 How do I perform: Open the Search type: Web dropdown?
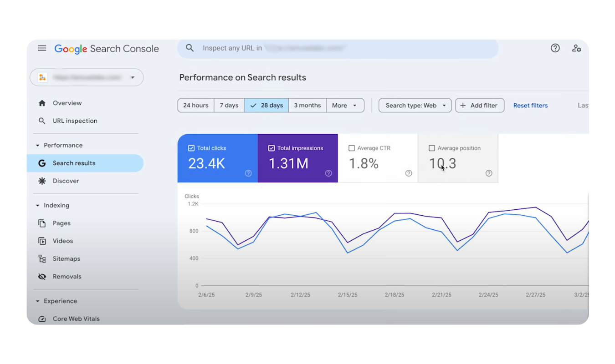[415, 105]
